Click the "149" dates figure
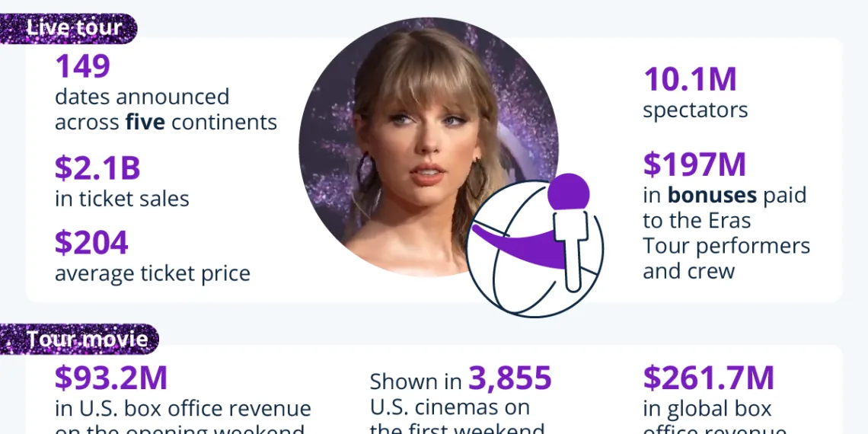 coord(82,67)
